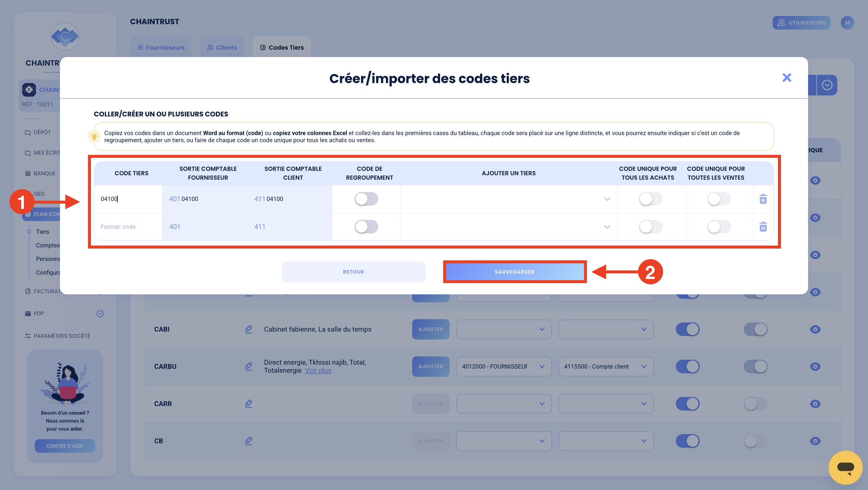Screen dimensions: 868x490
Task: Open CB client account dropdown
Action: tap(606, 441)
